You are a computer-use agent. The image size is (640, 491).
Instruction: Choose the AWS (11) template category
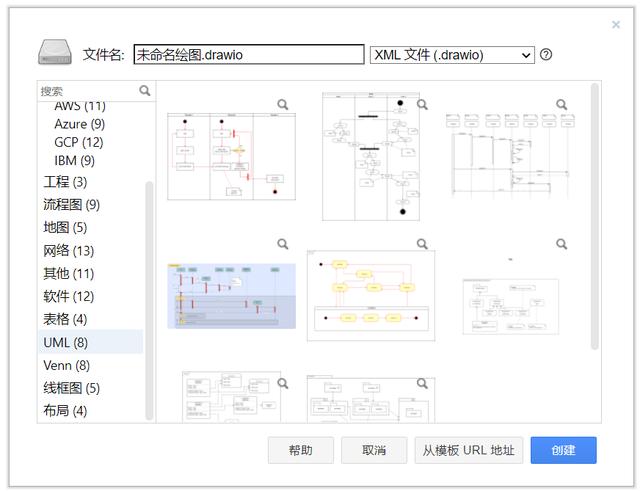79,105
